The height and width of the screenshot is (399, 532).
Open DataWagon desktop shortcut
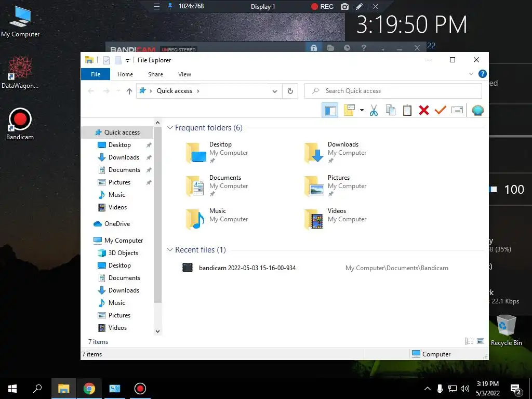pos(20,73)
